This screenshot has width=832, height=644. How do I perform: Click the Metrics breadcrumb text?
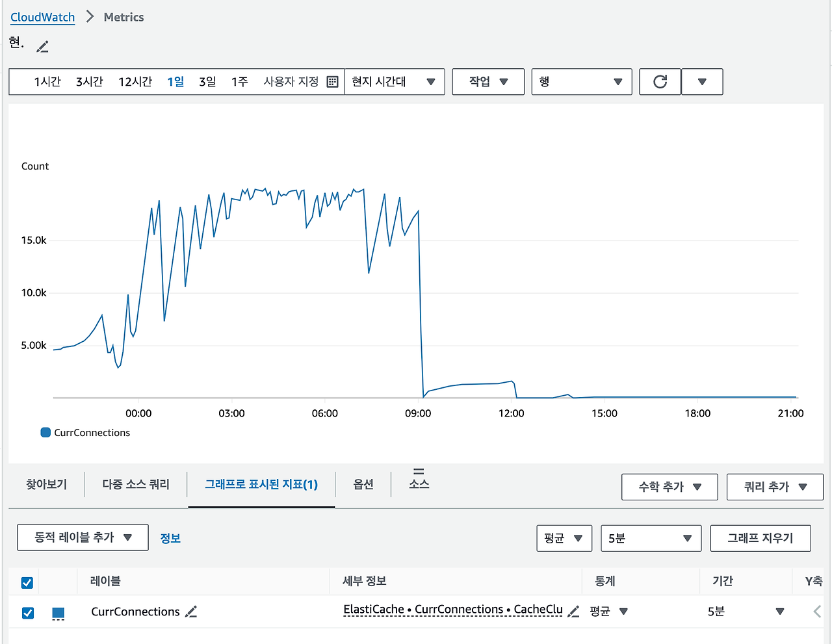[123, 18]
